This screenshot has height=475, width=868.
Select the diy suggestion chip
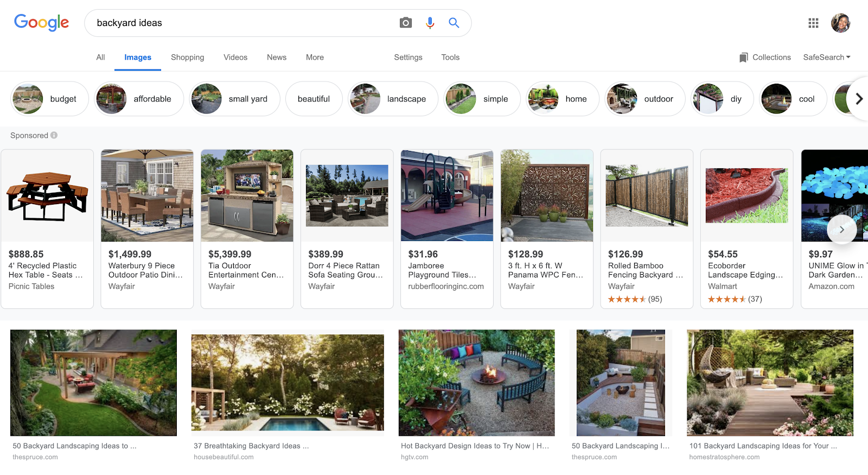722,99
